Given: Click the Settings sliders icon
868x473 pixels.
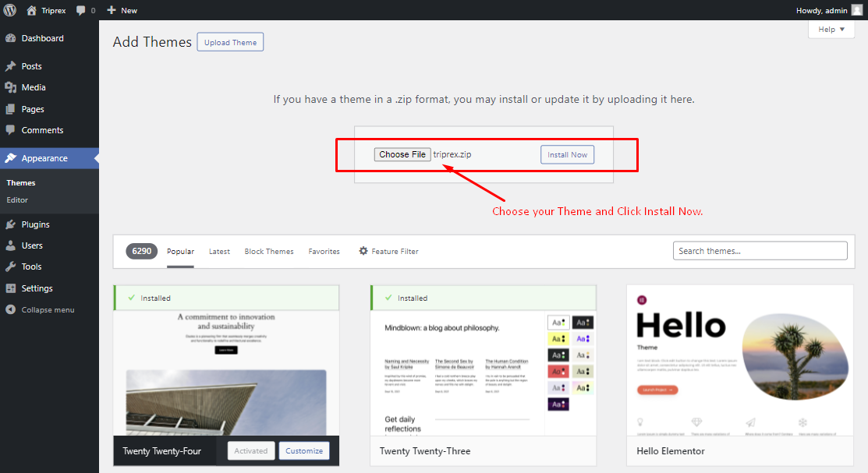Looking at the screenshot, I should click(x=10, y=288).
